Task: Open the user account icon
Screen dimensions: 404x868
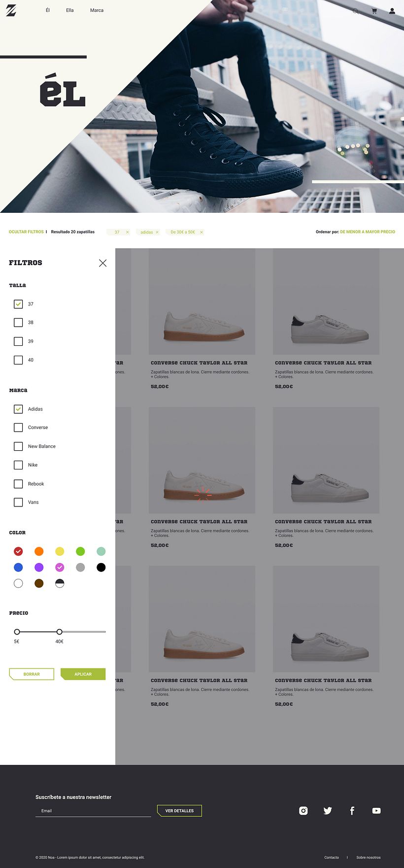Action: tap(392, 11)
